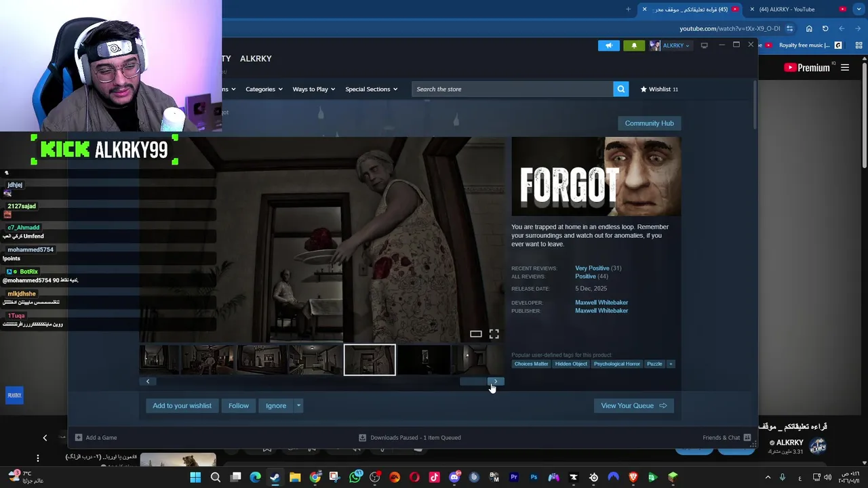Open Wishlist 11 with star icon
The image size is (868, 488).
point(659,89)
